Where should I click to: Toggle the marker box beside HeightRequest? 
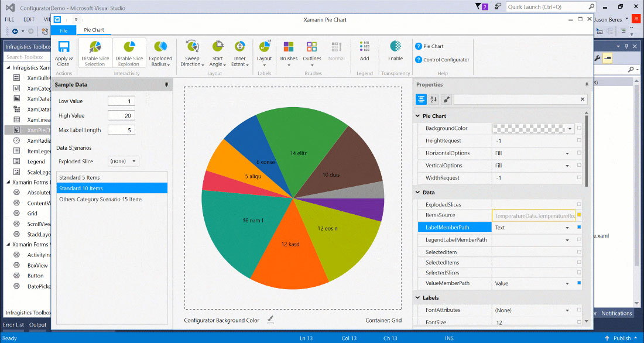coord(579,140)
